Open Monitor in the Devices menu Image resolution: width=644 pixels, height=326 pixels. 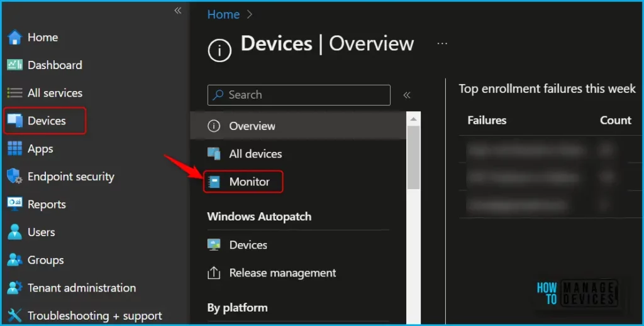point(249,182)
